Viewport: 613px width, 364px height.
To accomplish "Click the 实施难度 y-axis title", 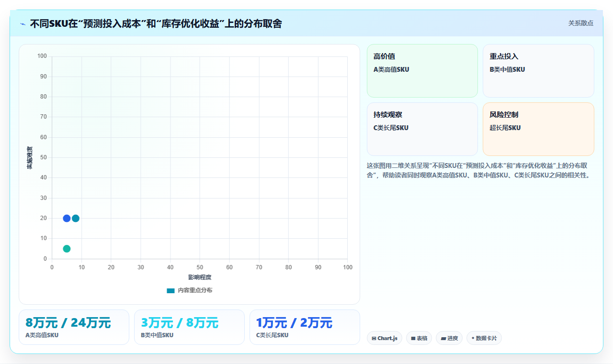I will click(x=30, y=158).
